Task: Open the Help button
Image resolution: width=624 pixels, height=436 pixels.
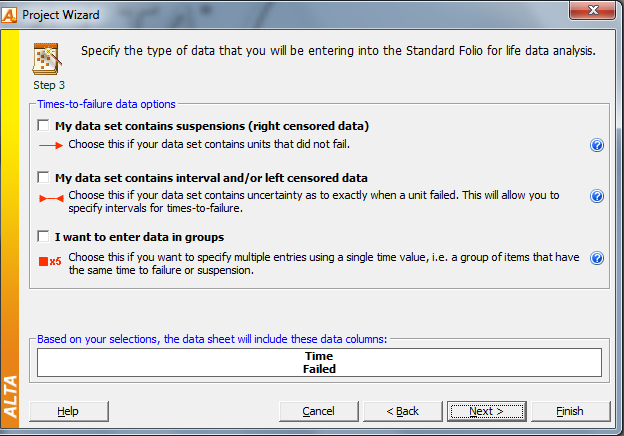Action: click(68, 411)
